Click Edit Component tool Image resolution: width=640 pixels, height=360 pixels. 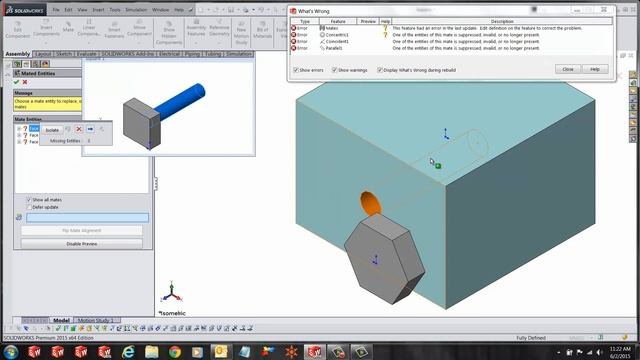(x=18, y=29)
